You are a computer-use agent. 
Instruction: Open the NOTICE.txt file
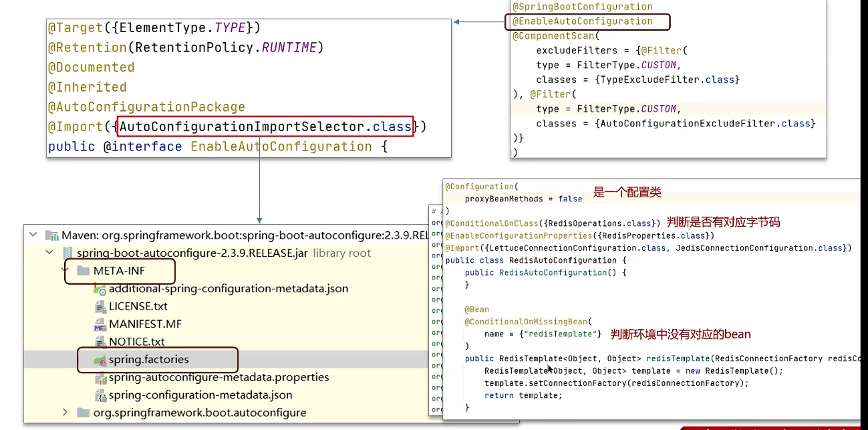[x=137, y=342]
